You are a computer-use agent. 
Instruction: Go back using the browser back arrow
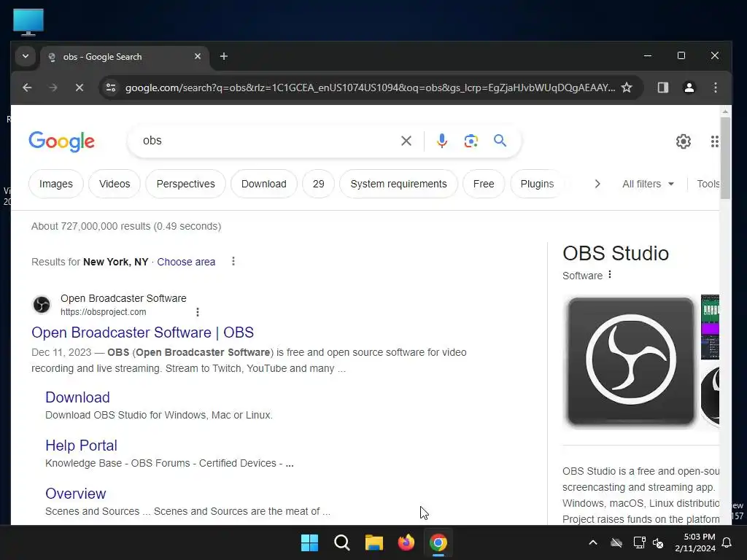(27, 87)
